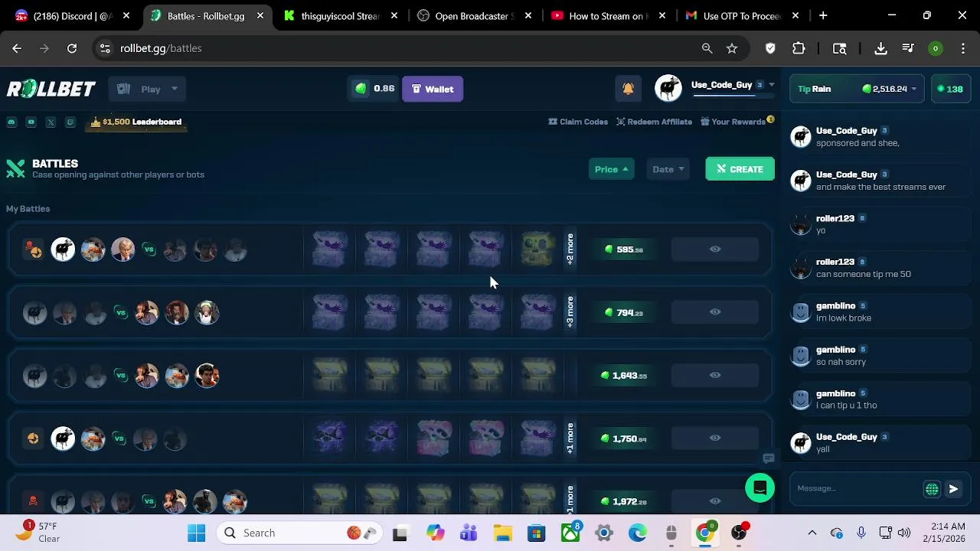This screenshot has width=980, height=551.
Task: Open language globe icon in chat box
Action: tap(932, 489)
